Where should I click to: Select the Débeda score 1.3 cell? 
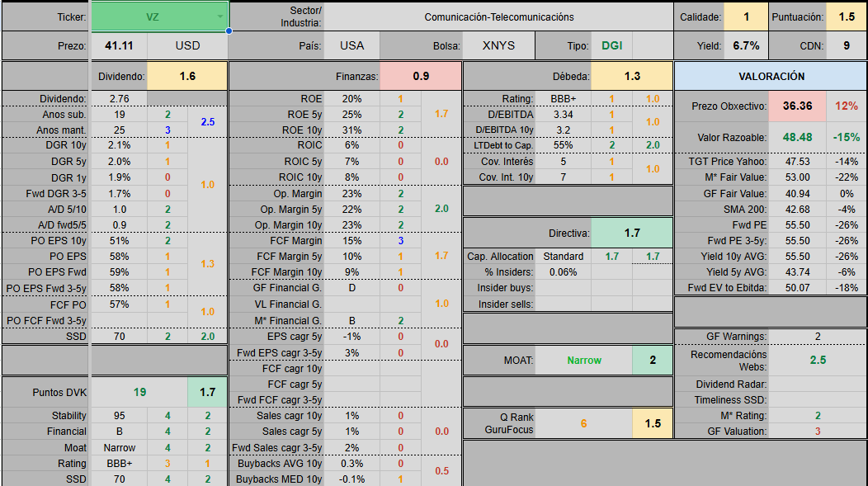coord(632,76)
